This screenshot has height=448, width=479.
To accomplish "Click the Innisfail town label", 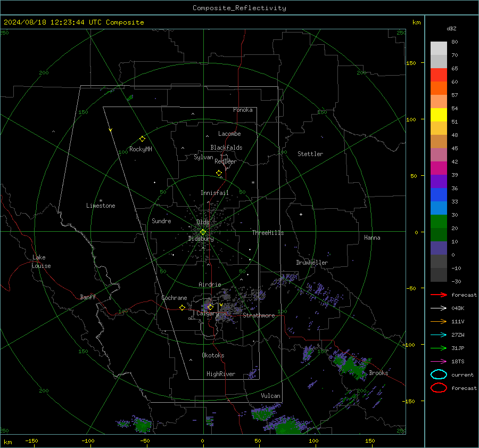I will pos(214,193).
